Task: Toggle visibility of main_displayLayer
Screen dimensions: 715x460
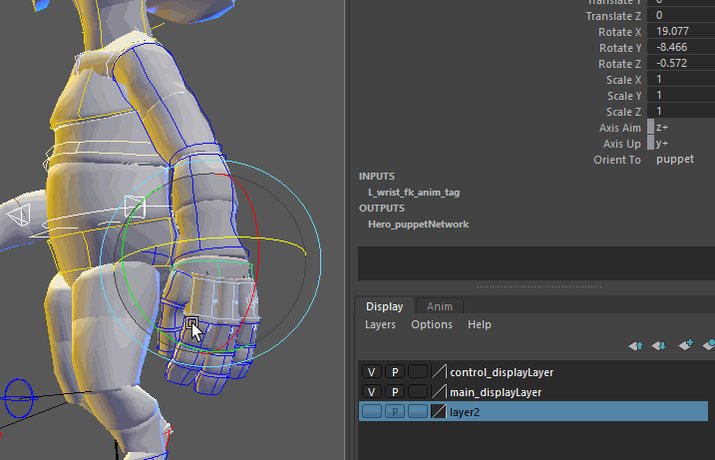Action: click(372, 392)
